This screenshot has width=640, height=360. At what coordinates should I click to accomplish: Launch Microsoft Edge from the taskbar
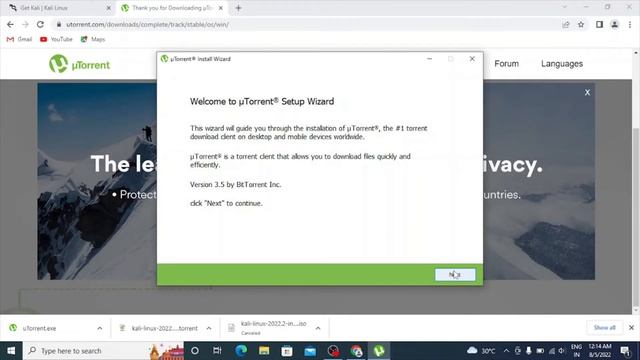(241, 351)
